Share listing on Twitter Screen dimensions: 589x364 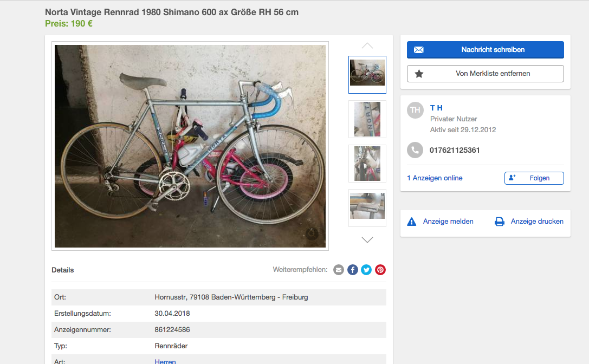click(366, 270)
